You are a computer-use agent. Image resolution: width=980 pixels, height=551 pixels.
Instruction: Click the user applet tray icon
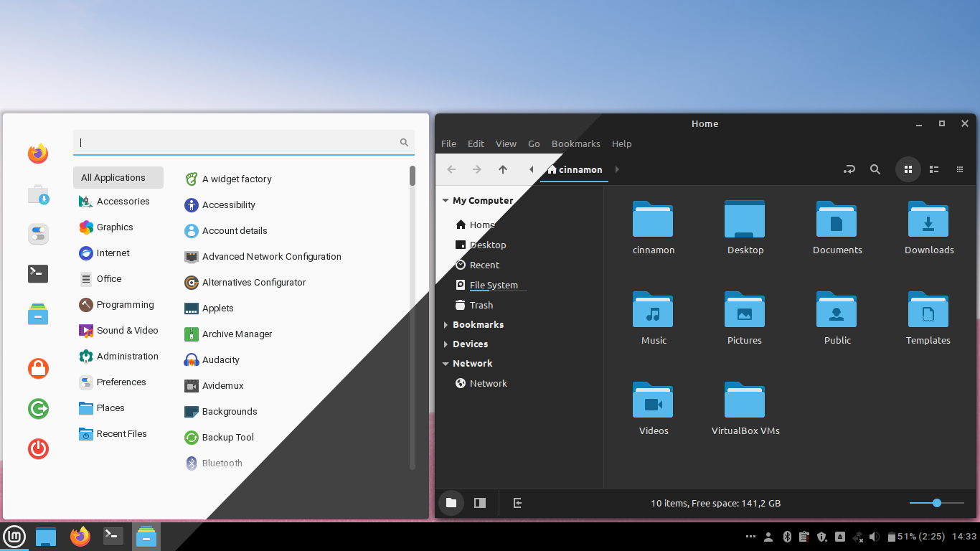pos(768,537)
